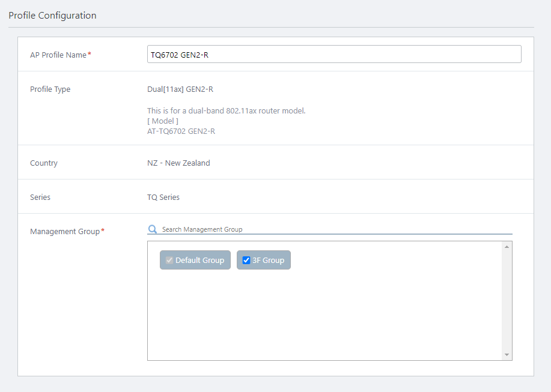
Task: Focus the AP Profile Name text field
Action: pyautogui.click(x=333, y=55)
